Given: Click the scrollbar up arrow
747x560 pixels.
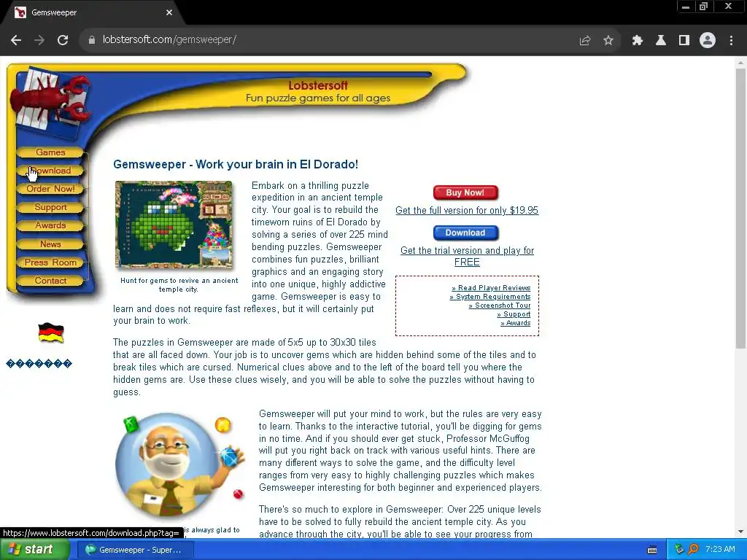Looking at the screenshot, I should pyautogui.click(x=740, y=63).
